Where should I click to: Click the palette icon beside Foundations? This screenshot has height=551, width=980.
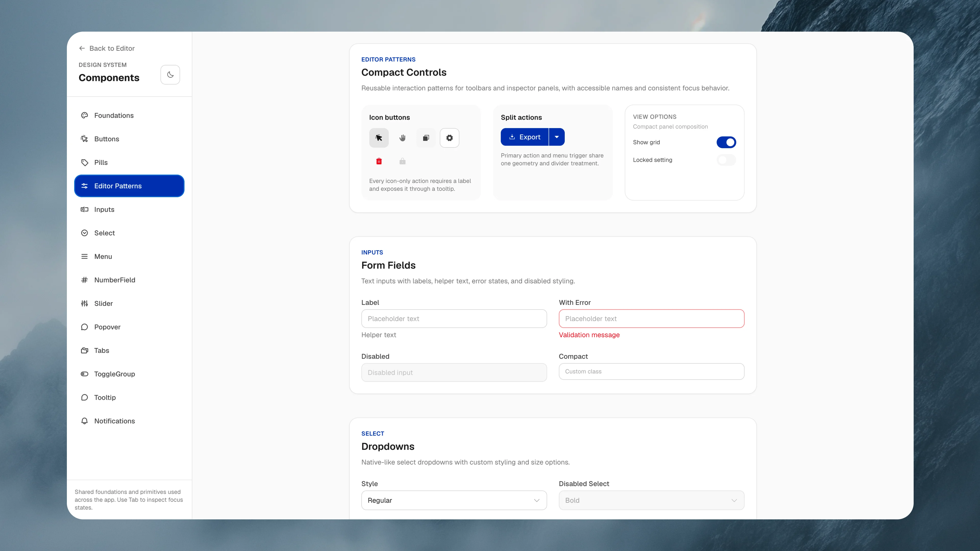(x=84, y=115)
